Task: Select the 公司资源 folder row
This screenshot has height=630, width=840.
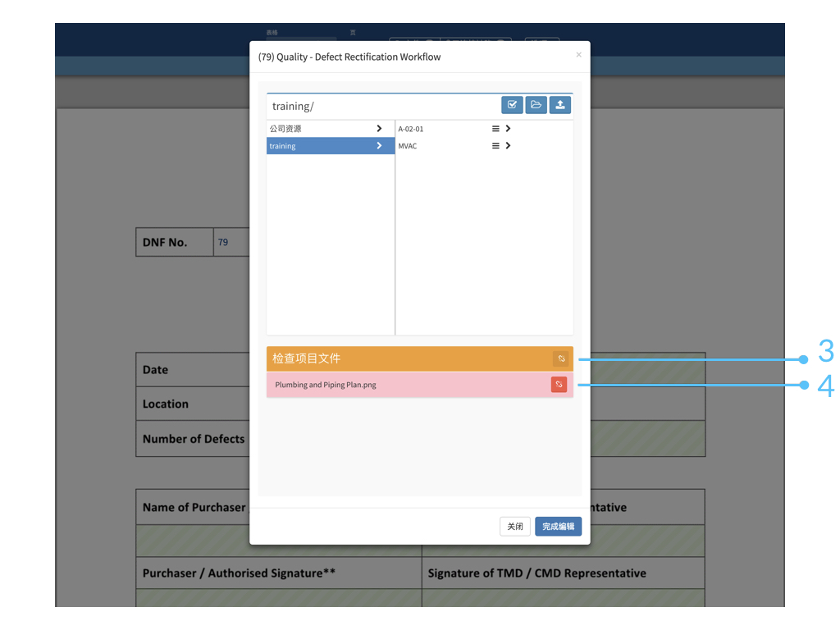Action: 331,129
